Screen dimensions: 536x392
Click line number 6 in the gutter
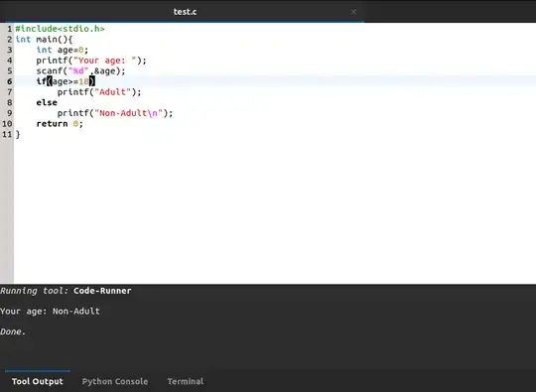coord(10,81)
